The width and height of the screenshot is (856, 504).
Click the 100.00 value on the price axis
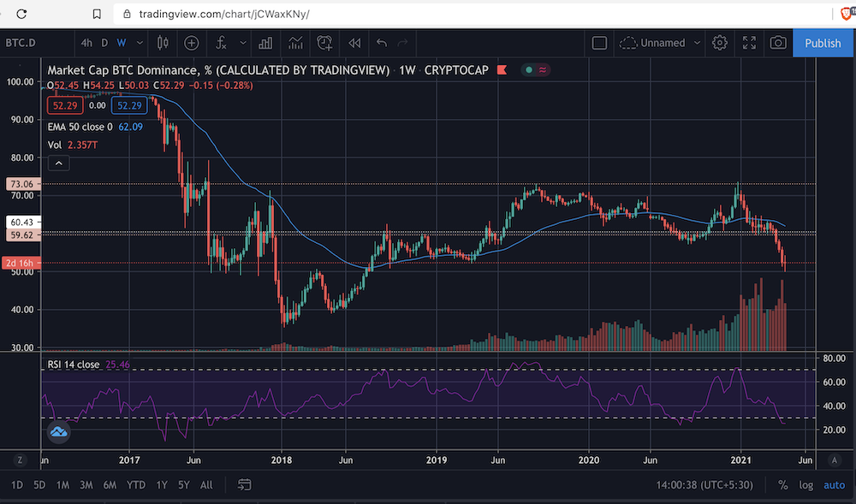(x=21, y=82)
